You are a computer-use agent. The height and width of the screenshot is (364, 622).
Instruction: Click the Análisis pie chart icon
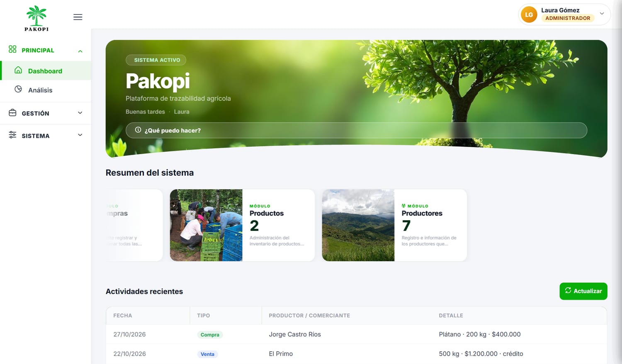(x=18, y=89)
